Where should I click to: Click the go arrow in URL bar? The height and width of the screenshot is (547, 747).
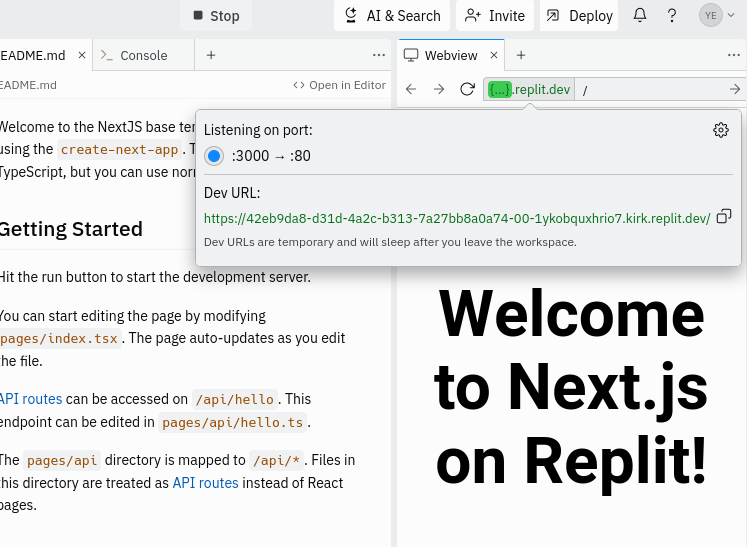(735, 89)
